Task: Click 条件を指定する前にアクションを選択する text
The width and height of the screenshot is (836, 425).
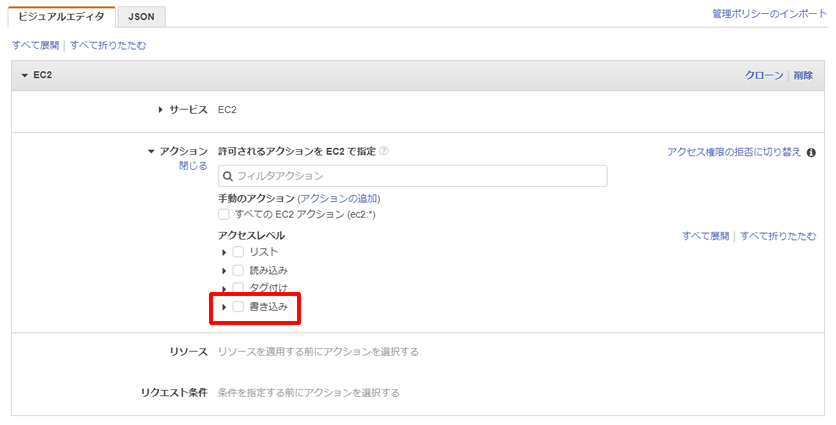Action: coord(309,393)
